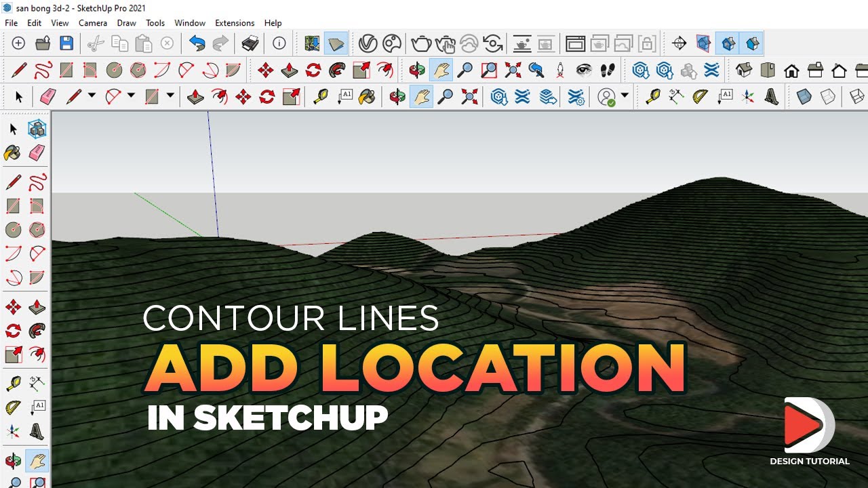Start render with the V-Ray teapot icon
The width and height of the screenshot is (868, 488).
(x=421, y=44)
